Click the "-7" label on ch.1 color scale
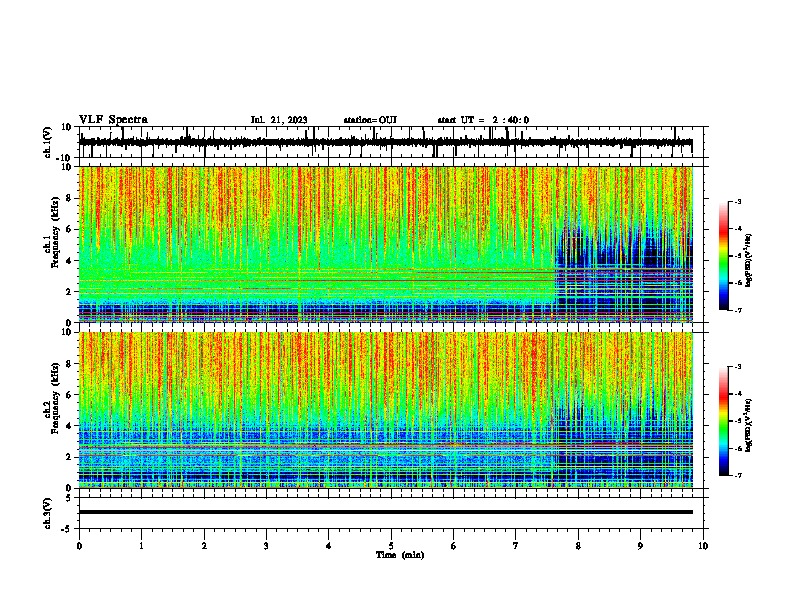This screenshot has width=792, height=612. [x=737, y=310]
